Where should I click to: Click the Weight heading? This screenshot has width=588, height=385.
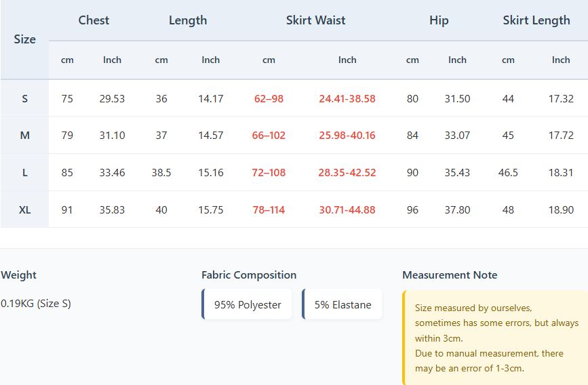(19, 275)
